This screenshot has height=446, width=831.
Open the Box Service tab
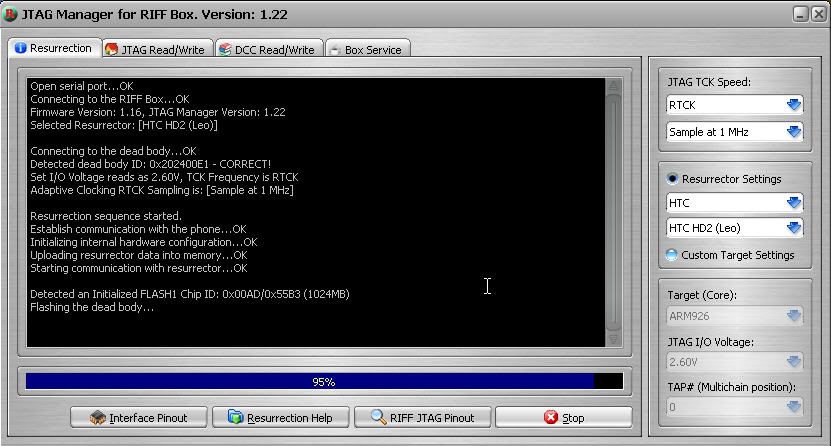pyautogui.click(x=368, y=49)
